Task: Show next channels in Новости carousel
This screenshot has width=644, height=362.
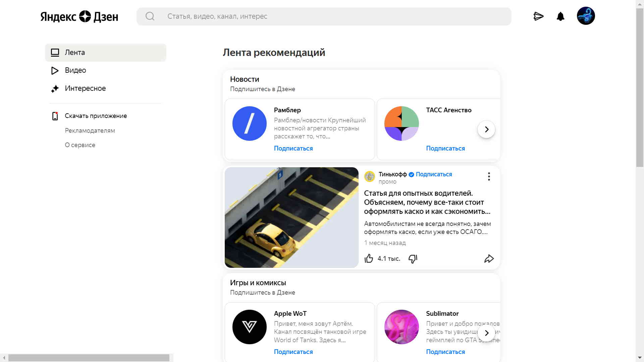Action: click(486, 129)
